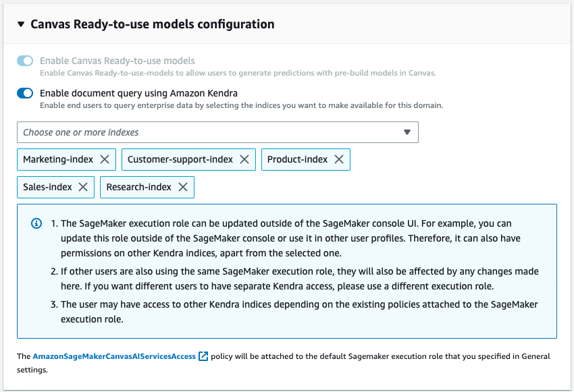Select the Marketing-index tag label
The image size is (574, 392).
(58, 160)
